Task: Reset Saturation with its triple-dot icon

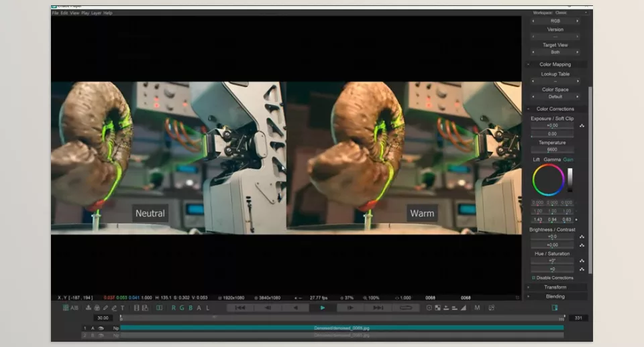Action: pyautogui.click(x=582, y=269)
